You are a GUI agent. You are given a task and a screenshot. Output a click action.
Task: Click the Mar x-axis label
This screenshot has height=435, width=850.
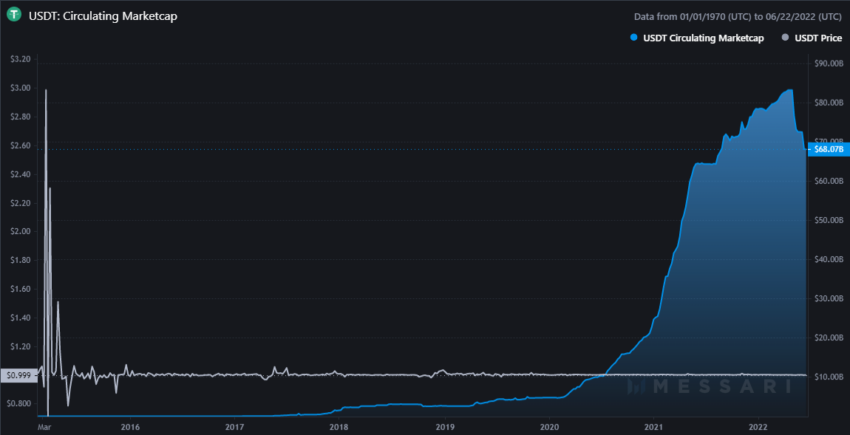(44, 427)
